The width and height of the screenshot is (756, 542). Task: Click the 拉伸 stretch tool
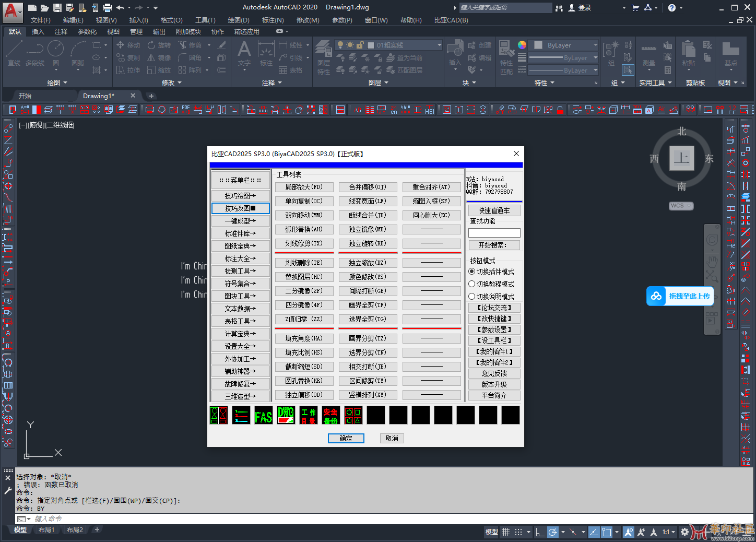pos(128,70)
